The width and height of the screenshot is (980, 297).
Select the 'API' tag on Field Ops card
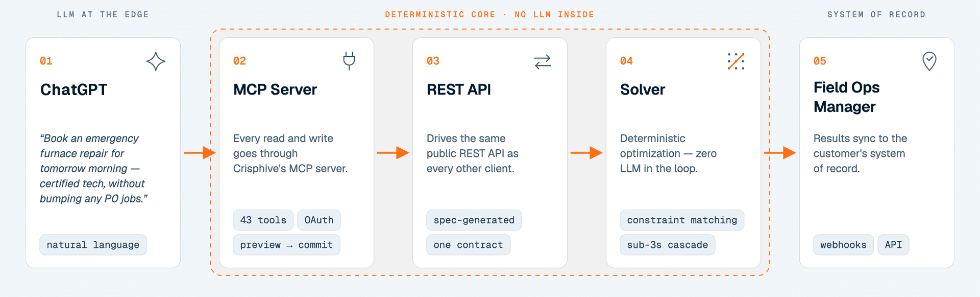893,245
